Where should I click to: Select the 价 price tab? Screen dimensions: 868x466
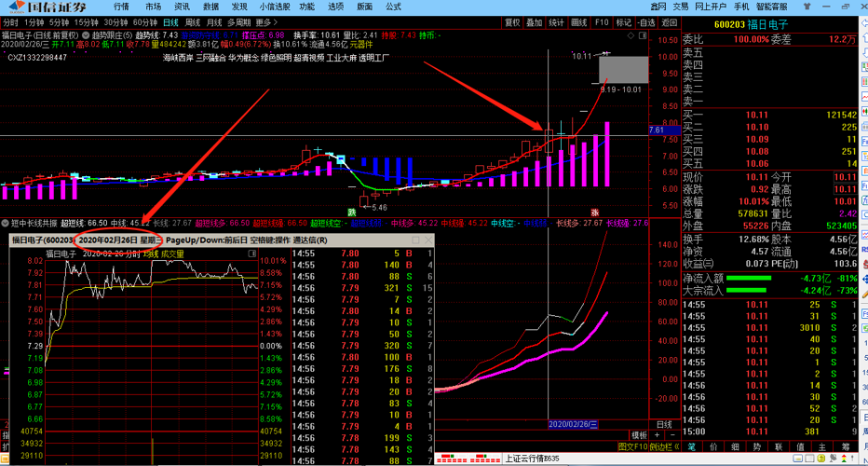[x=713, y=446]
